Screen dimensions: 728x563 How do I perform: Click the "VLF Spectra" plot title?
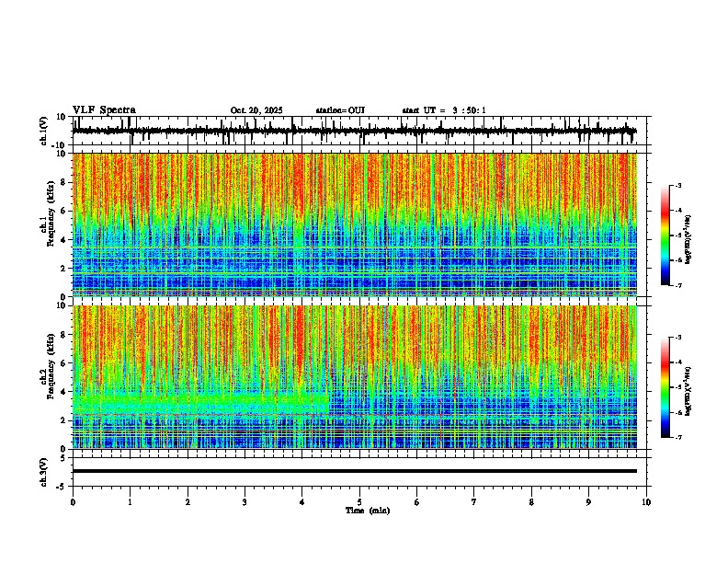(104, 110)
